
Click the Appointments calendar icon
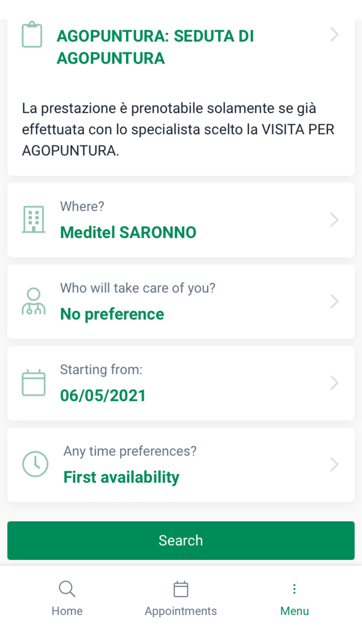coord(180,589)
